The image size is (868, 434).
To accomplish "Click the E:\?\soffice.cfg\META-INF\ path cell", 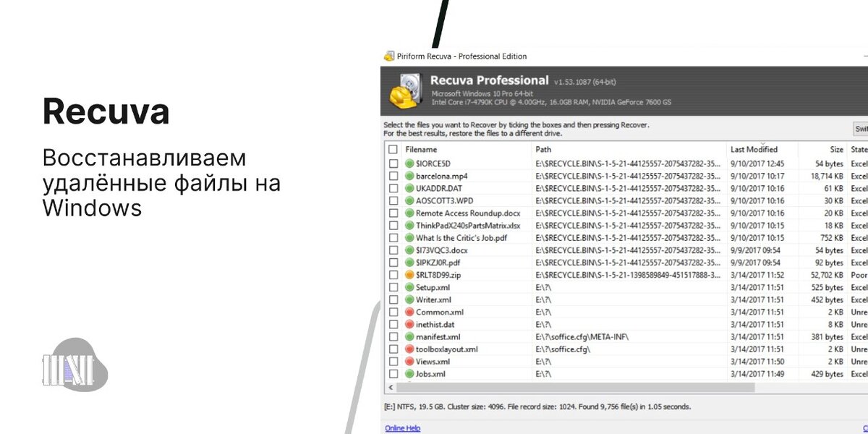I will (582, 336).
